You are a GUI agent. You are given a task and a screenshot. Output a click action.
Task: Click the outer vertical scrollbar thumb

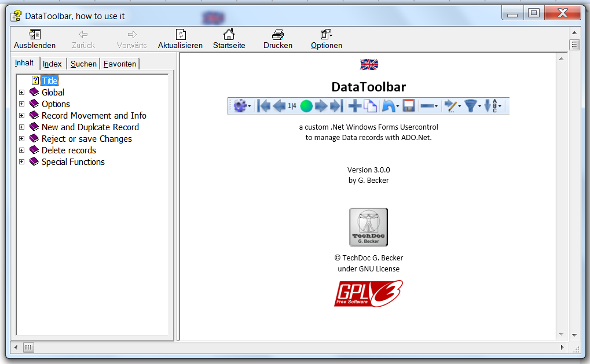click(574, 45)
